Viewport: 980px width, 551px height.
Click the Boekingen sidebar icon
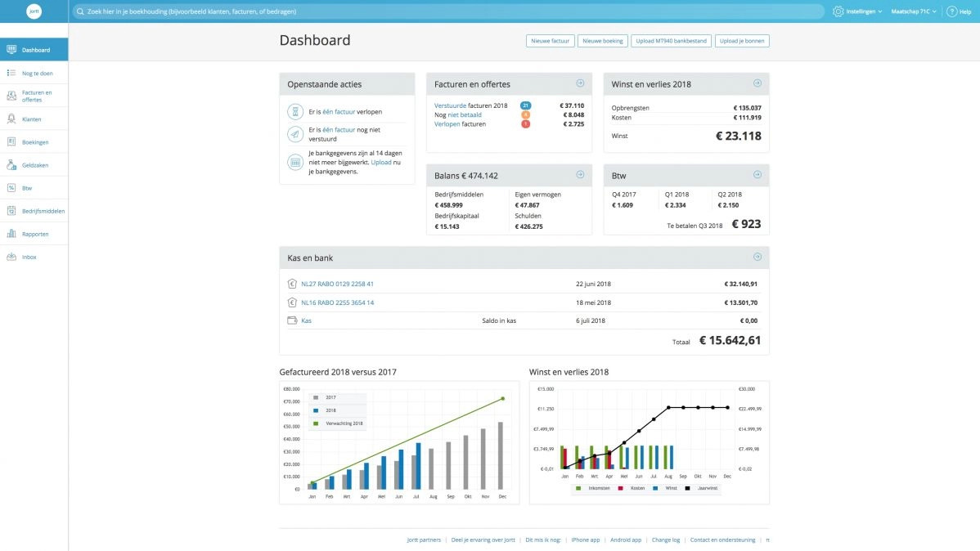pyautogui.click(x=11, y=141)
